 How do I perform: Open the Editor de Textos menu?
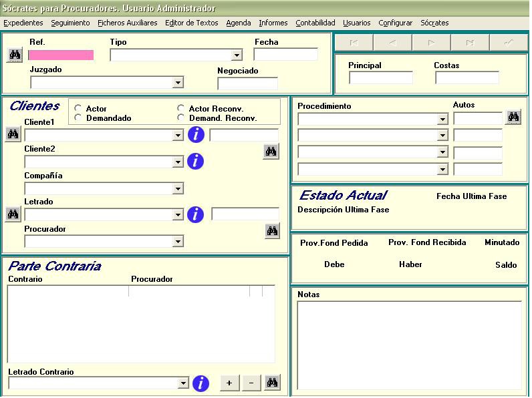click(191, 23)
